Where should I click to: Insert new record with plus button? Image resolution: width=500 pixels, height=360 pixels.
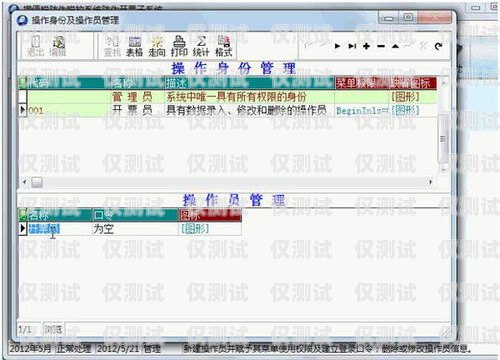[x=366, y=46]
